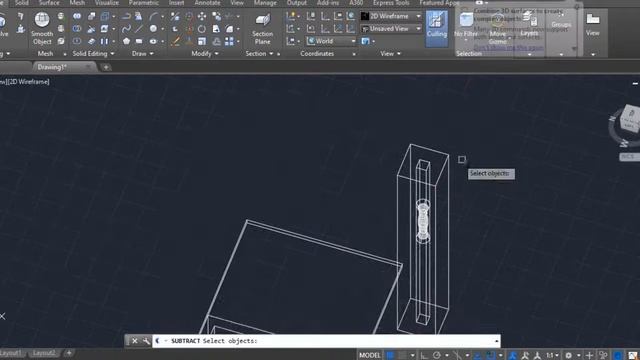Image resolution: width=640 pixels, height=360 pixels.
Task: Expand the Draw panel
Action: coord(143,53)
